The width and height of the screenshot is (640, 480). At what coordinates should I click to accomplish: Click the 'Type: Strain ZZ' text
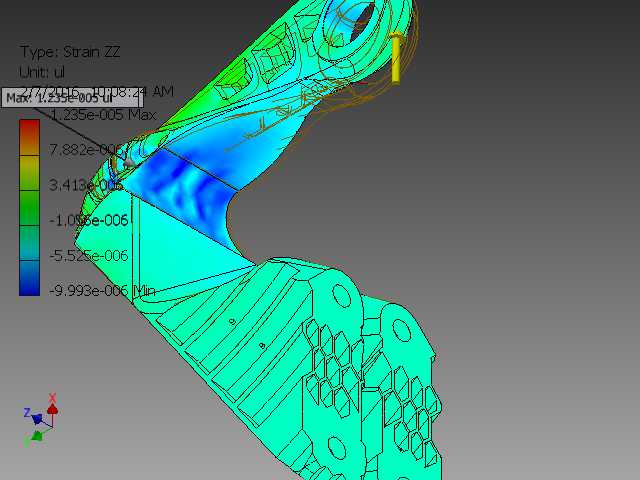tap(70, 52)
